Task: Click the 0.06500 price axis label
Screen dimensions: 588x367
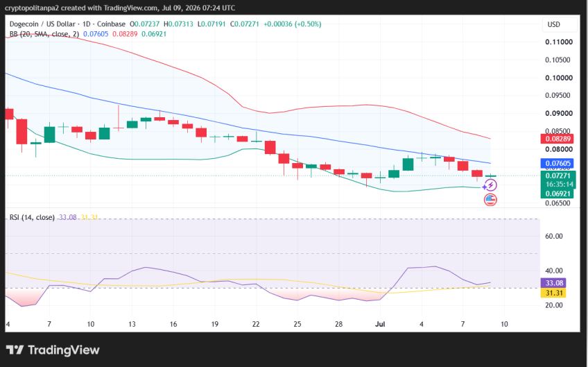Action: pos(557,203)
